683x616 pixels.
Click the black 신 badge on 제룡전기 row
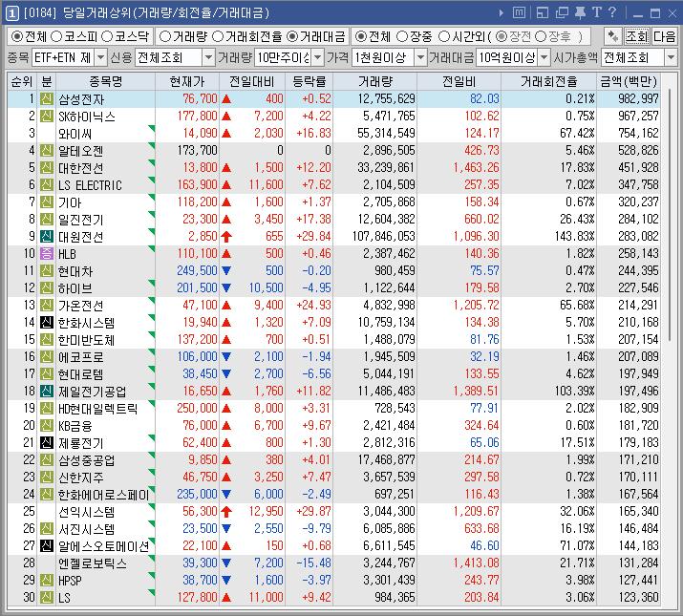(46, 442)
